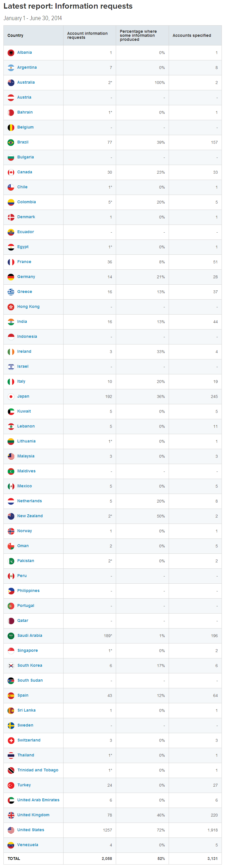Click the Saudi Arabia flag icon

click(x=11, y=635)
